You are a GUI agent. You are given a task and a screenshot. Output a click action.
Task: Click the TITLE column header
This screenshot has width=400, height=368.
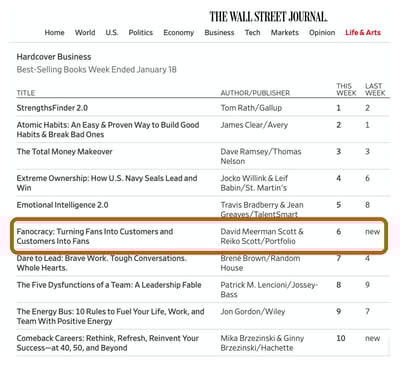click(26, 93)
